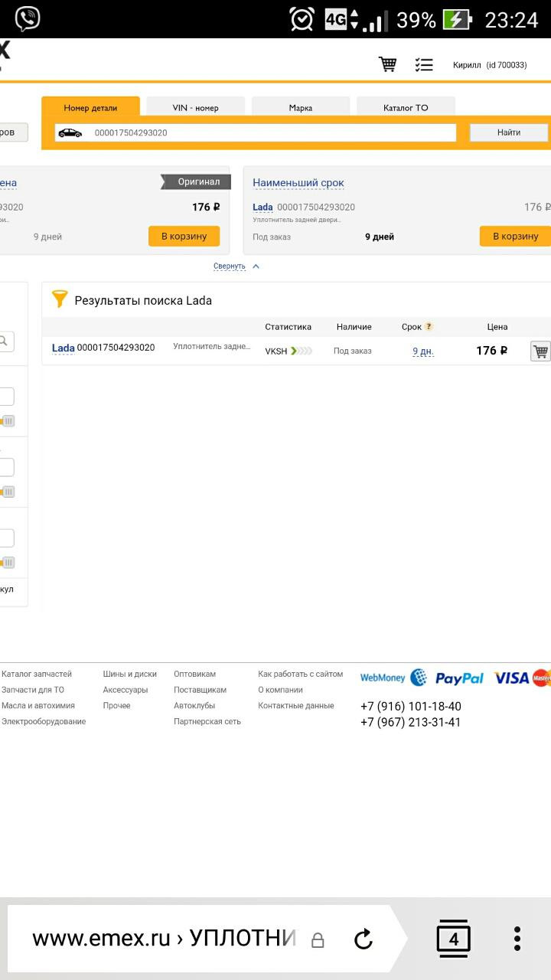Click the Статистика column header

coord(289,327)
